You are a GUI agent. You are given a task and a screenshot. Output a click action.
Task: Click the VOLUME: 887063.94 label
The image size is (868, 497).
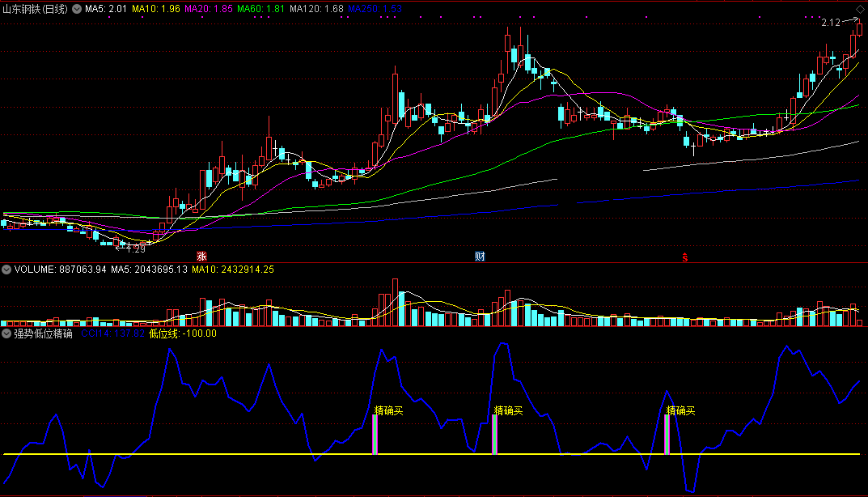coord(61,270)
